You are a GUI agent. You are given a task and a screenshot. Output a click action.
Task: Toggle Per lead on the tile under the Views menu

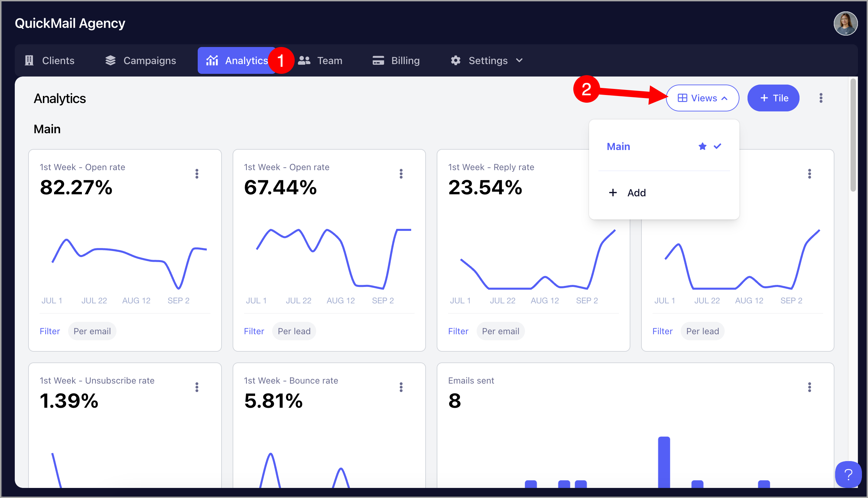click(x=703, y=331)
